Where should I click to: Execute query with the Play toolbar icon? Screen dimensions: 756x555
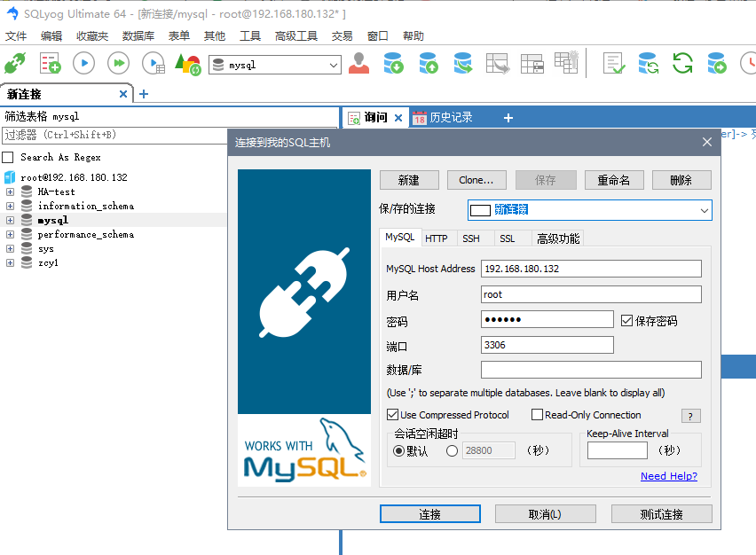coord(83,63)
